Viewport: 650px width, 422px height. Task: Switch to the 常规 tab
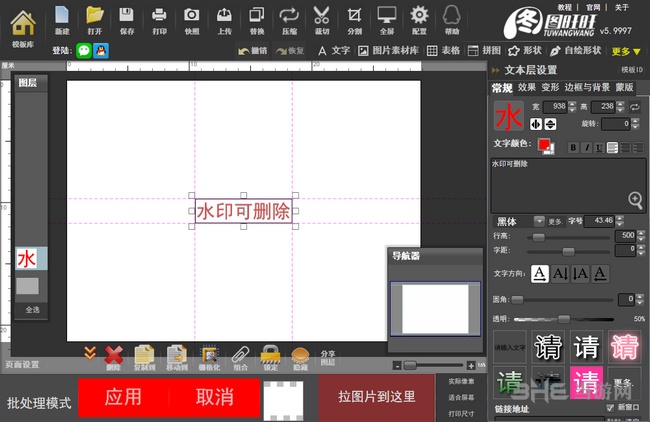[502, 87]
